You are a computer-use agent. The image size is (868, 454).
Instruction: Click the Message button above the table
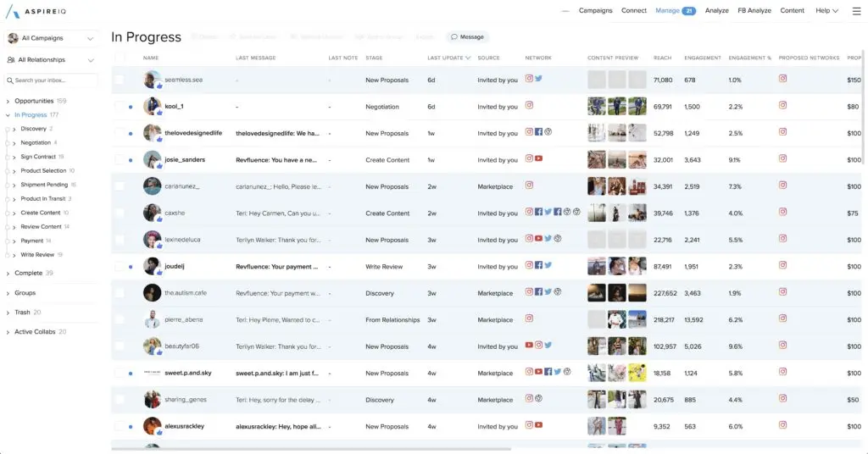point(467,37)
